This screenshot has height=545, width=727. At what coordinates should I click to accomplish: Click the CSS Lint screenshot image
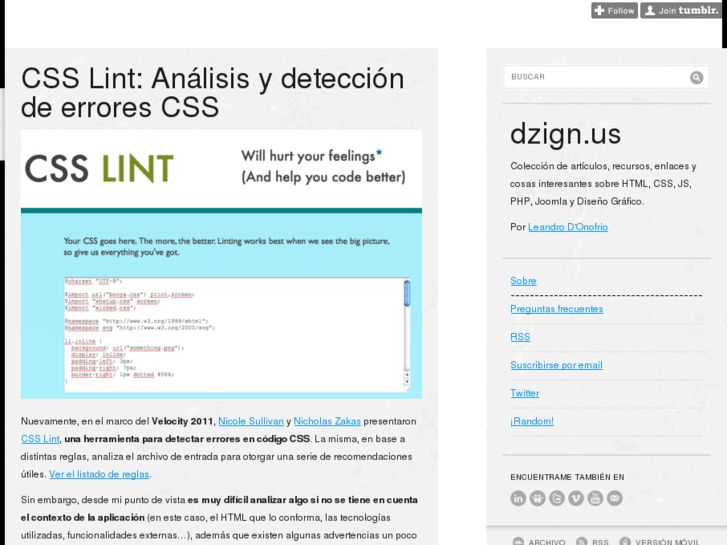coord(221,264)
